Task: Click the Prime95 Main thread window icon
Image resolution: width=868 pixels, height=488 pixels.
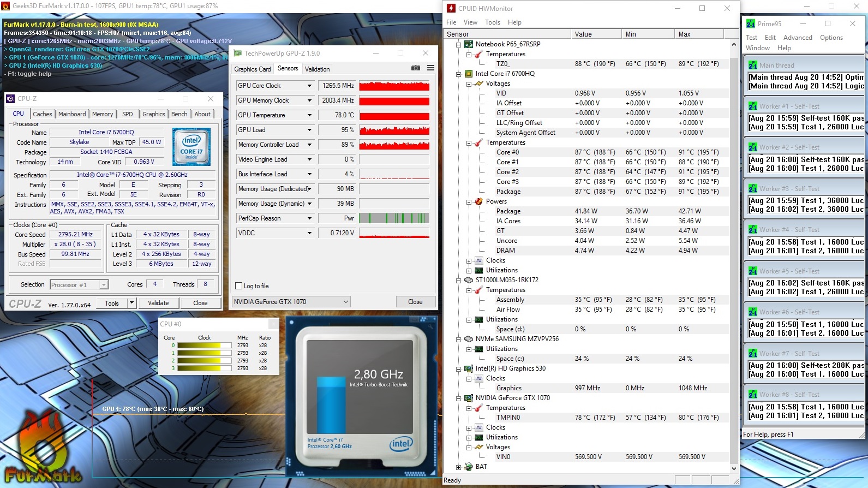Action: pos(753,65)
